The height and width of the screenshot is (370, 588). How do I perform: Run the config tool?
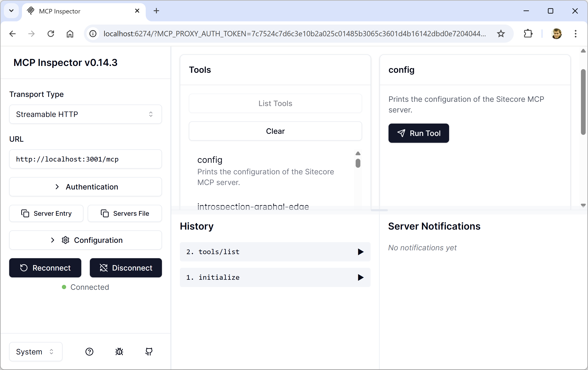(x=418, y=133)
